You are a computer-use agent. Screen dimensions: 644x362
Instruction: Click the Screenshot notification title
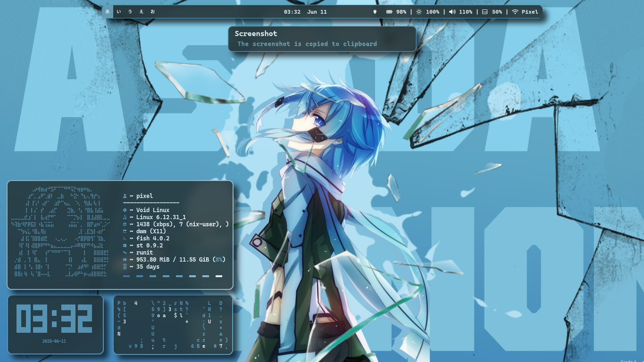(256, 33)
